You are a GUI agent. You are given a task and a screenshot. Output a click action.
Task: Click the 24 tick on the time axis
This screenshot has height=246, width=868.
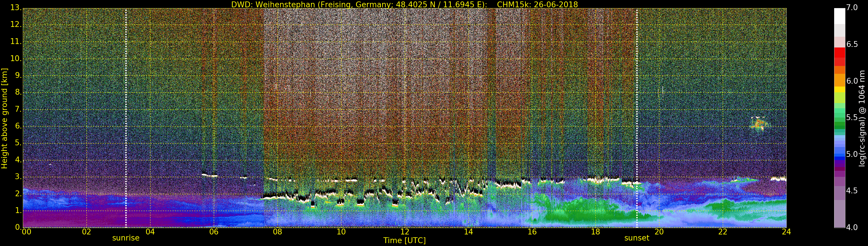(786, 232)
